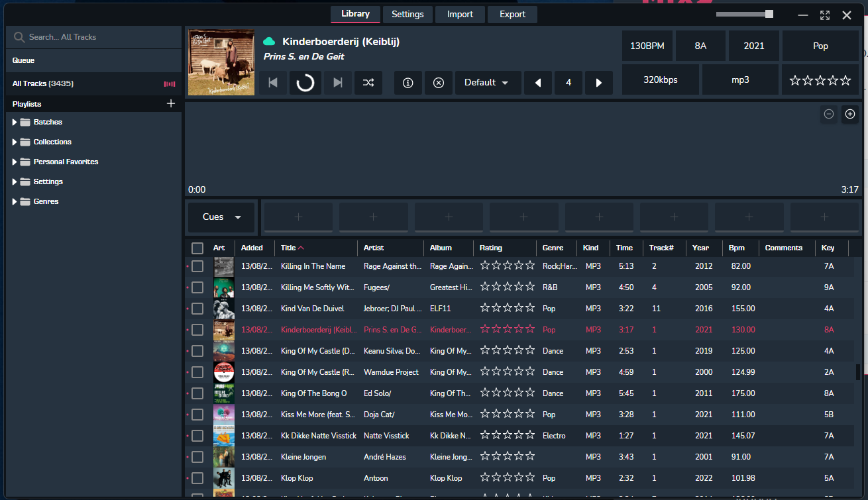The width and height of the screenshot is (868, 500).
Task: Tick the Kiss Me More track checkbox
Action: tap(197, 415)
